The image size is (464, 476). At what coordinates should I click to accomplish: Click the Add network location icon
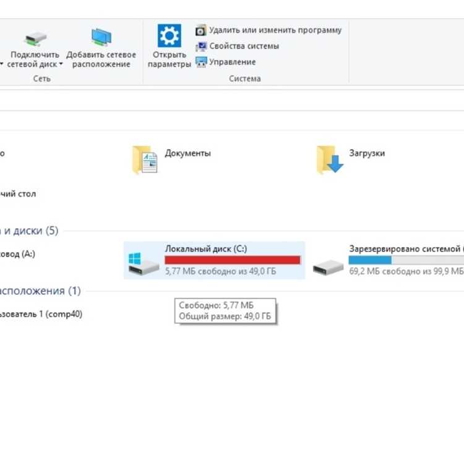coord(101,37)
